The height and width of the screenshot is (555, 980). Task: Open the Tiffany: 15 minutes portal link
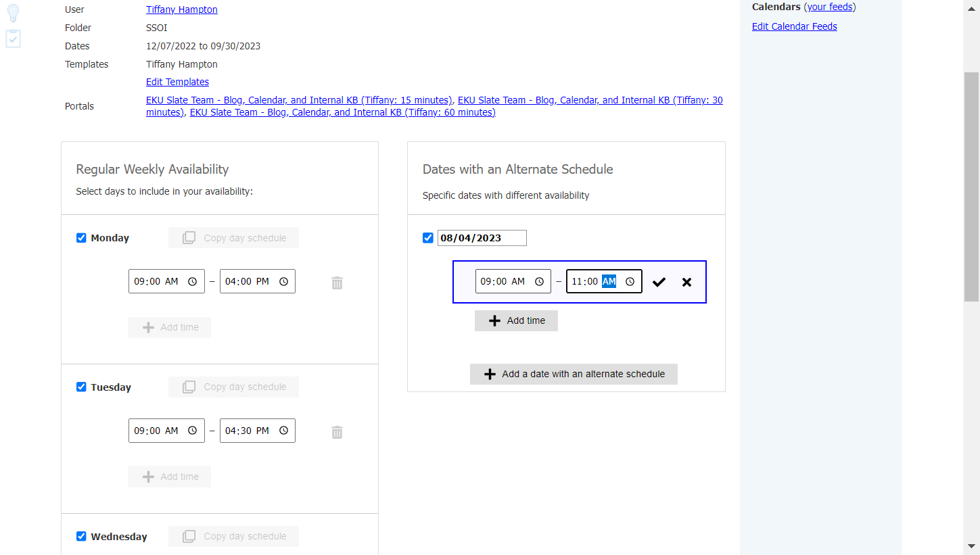[299, 100]
